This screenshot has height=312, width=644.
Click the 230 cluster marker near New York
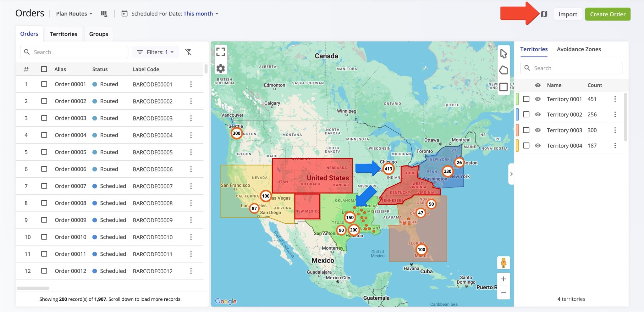point(448,171)
